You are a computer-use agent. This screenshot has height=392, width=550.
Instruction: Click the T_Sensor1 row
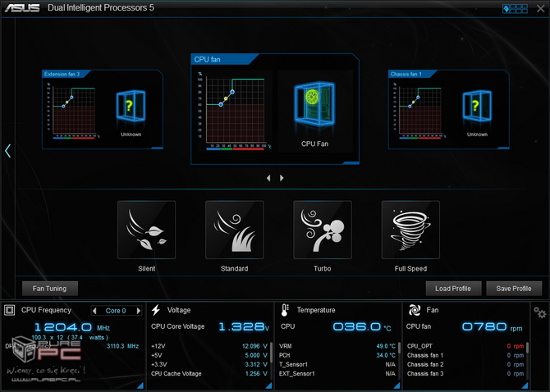click(337, 364)
